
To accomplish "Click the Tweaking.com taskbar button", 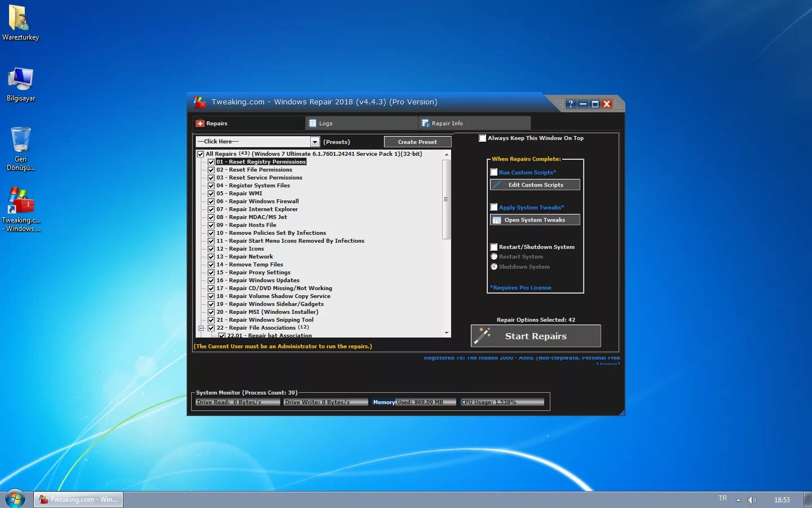I will [x=78, y=500].
